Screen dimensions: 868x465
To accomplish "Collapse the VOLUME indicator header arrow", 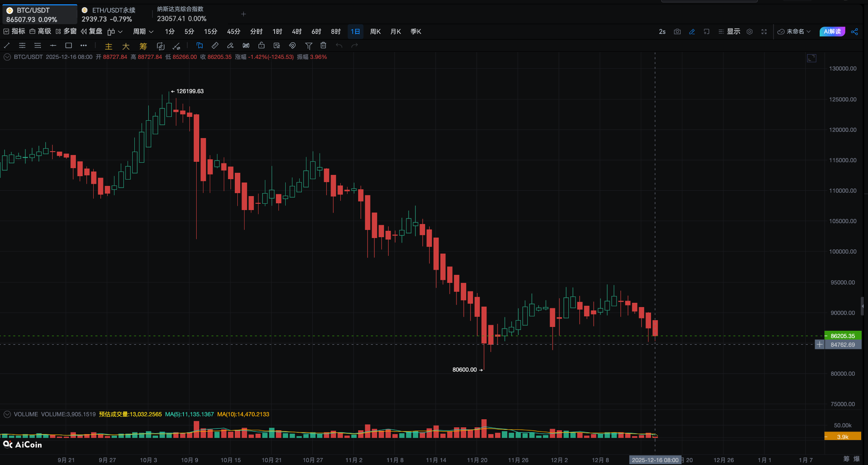I will (7, 414).
